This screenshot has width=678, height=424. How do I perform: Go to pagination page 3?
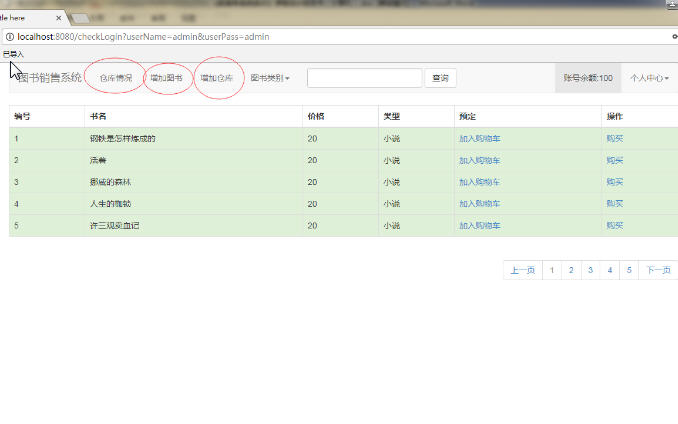(591, 270)
